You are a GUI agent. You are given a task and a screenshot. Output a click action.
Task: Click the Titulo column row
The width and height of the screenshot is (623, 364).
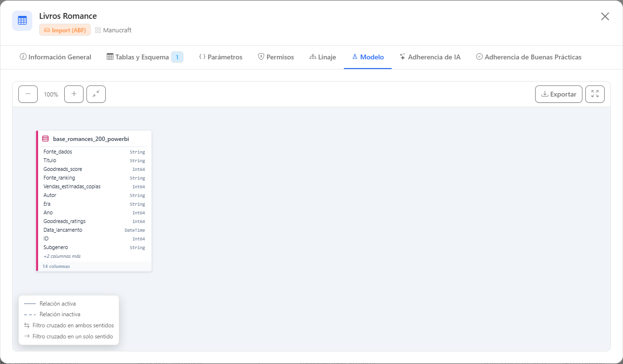pyautogui.click(x=94, y=160)
